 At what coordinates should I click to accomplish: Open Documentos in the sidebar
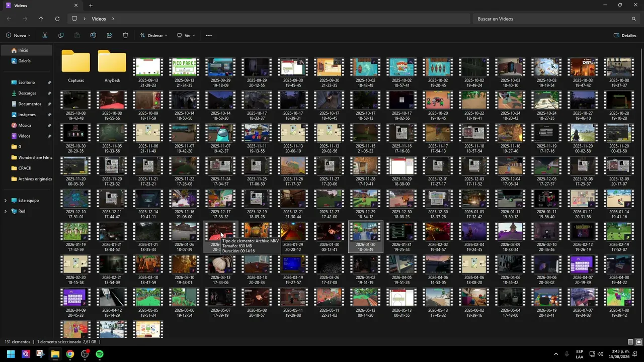pos(27,104)
